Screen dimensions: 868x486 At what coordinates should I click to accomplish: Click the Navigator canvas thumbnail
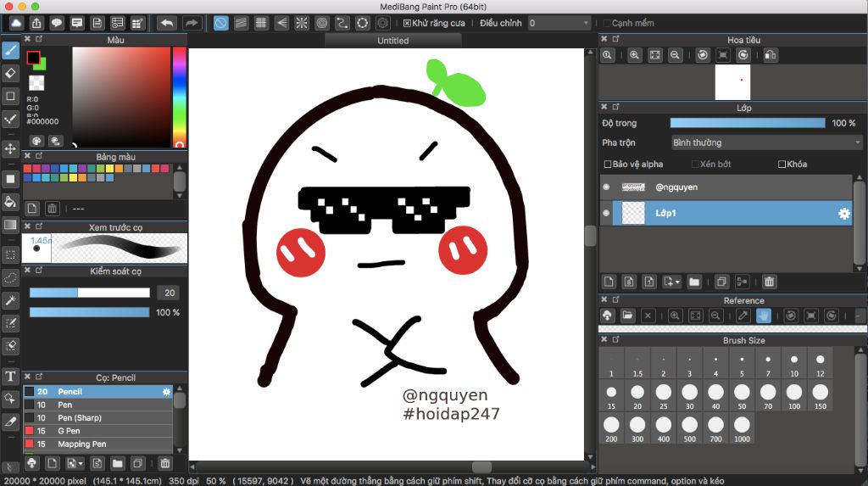click(732, 82)
